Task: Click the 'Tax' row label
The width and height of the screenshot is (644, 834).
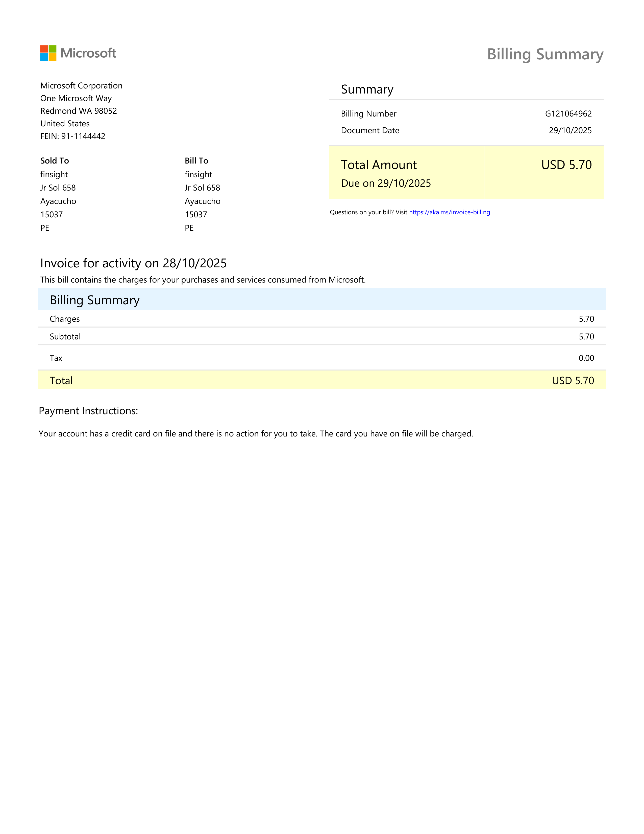Action: coord(56,358)
